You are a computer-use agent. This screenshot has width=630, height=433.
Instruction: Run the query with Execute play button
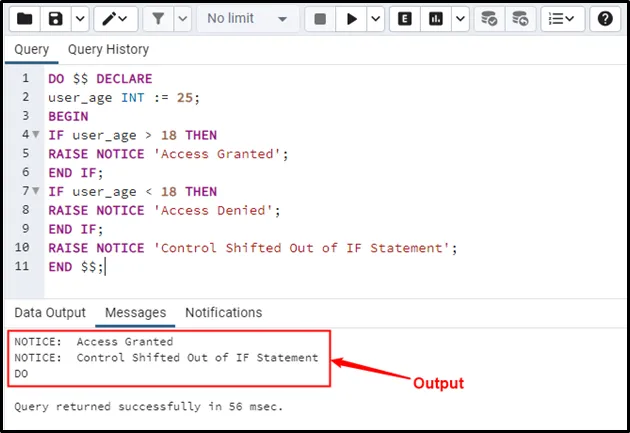pyautogui.click(x=351, y=19)
